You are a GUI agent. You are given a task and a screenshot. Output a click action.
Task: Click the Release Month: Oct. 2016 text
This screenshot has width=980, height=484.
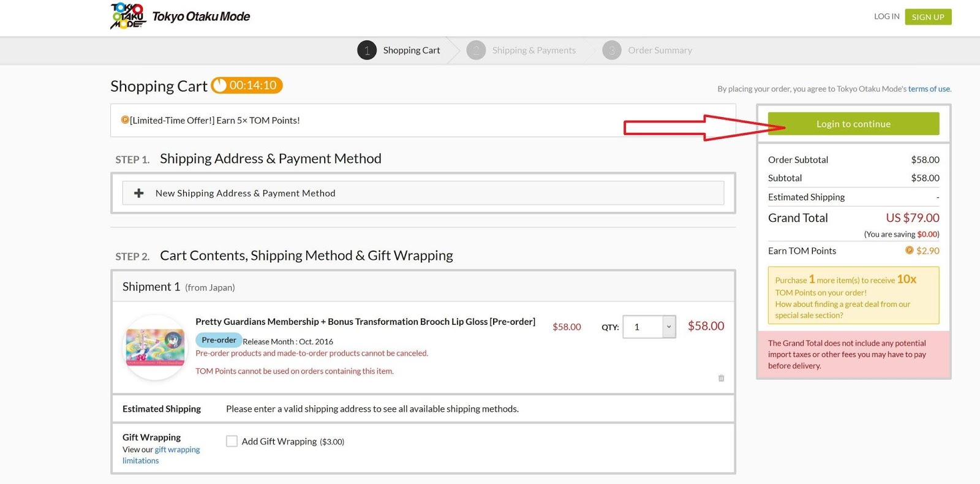[288, 342]
